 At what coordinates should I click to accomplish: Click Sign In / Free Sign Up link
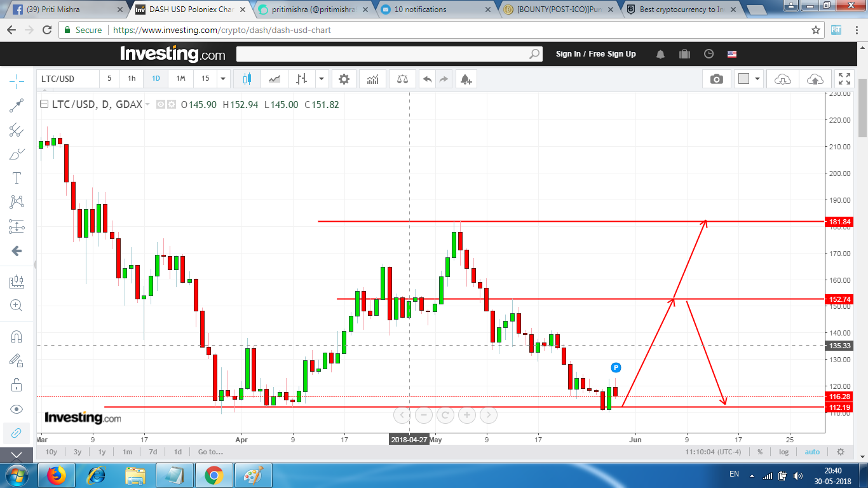(595, 54)
